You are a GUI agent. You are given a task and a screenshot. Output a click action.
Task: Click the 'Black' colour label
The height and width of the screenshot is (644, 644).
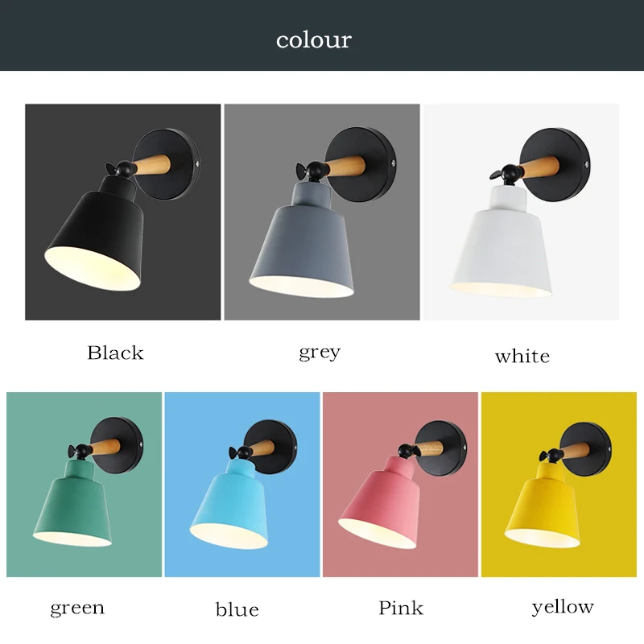tap(115, 353)
